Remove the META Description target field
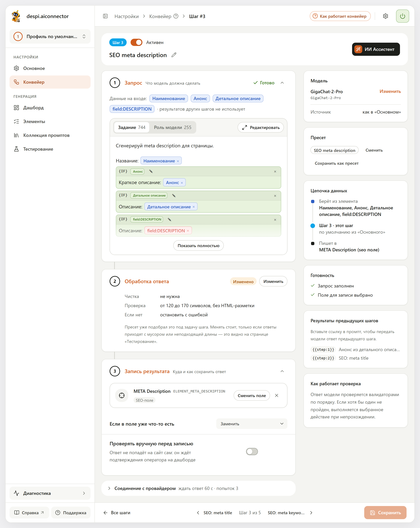The image size is (420, 528). click(276, 395)
